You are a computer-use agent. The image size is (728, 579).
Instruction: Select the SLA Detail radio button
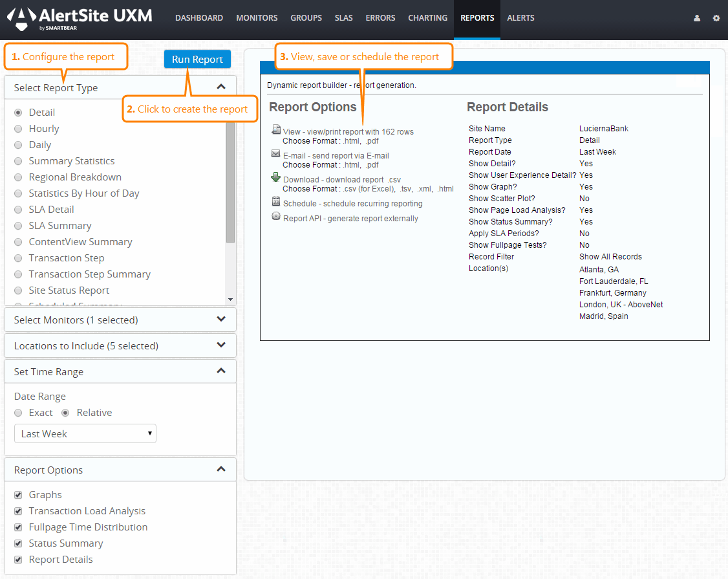click(x=18, y=210)
